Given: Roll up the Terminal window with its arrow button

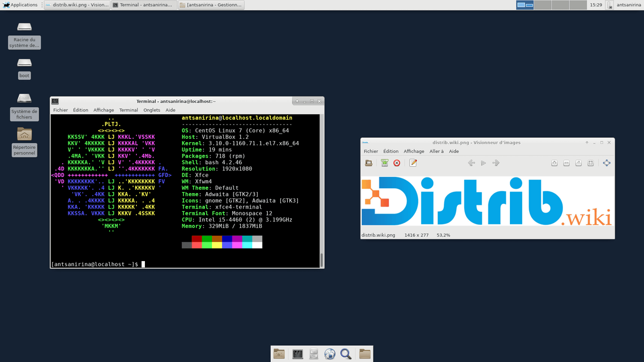Looking at the screenshot, I should tap(297, 101).
